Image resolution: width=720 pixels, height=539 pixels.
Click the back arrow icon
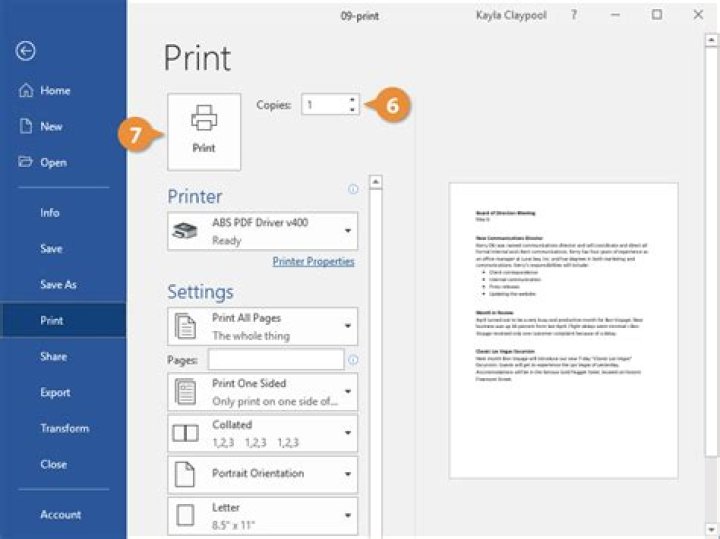pyautogui.click(x=27, y=52)
